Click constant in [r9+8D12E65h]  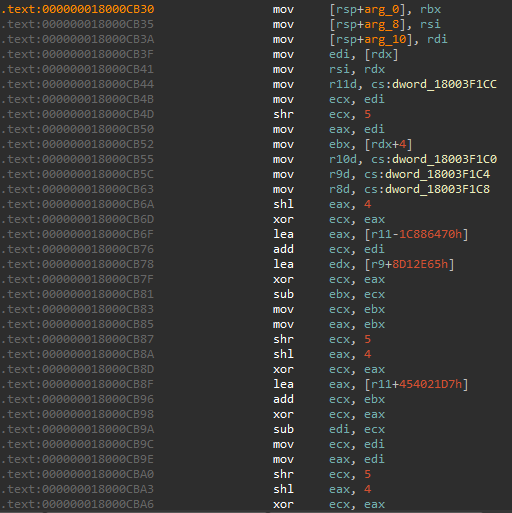point(420,264)
